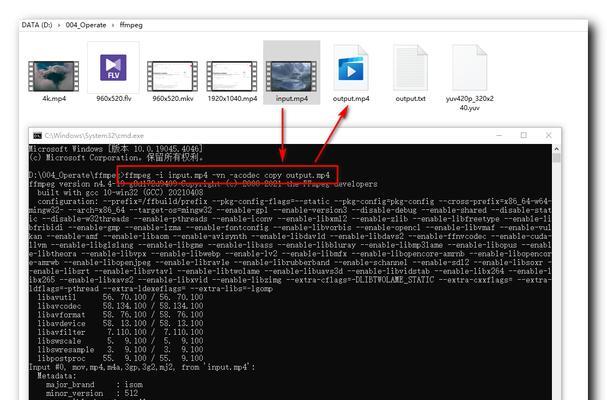Click the 'Input #0, mov,mp4' line
The width and height of the screenshot is (607, 400).
point(142,367)
